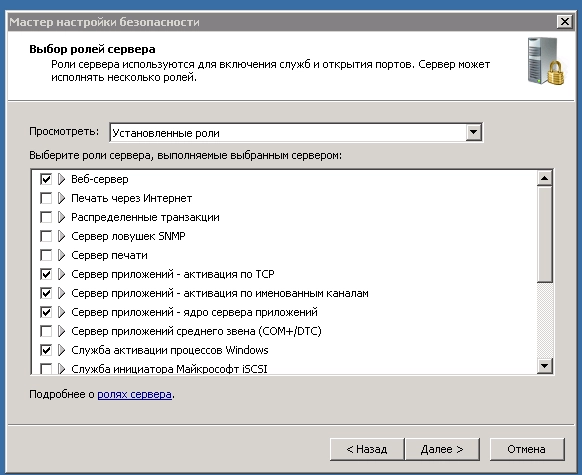Select the Служба инициатора Майкрософт iSCSI item
The height and width of the screenshot is (475, 582).
pyautogui.click(x=169, y=369)
